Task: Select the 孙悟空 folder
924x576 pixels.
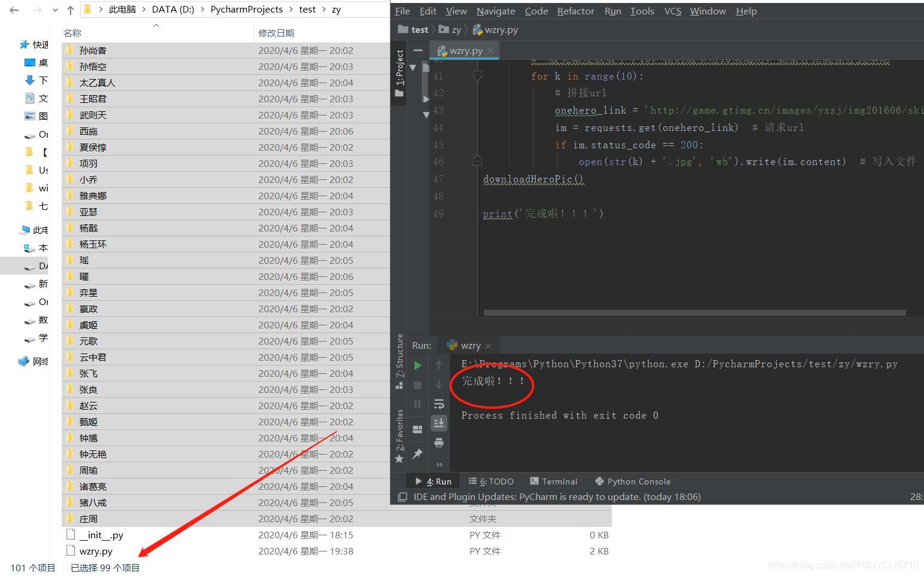Action: (x=93, y=66)
